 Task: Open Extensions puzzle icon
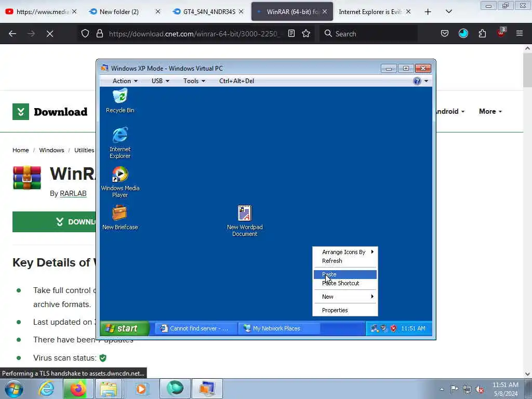pos(482,33)
